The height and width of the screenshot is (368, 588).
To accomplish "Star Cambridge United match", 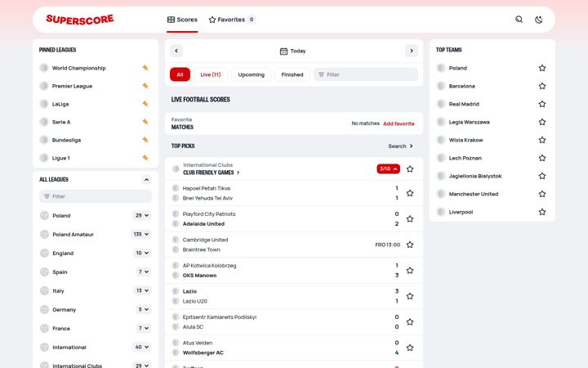I will click(x=410, y=245).
